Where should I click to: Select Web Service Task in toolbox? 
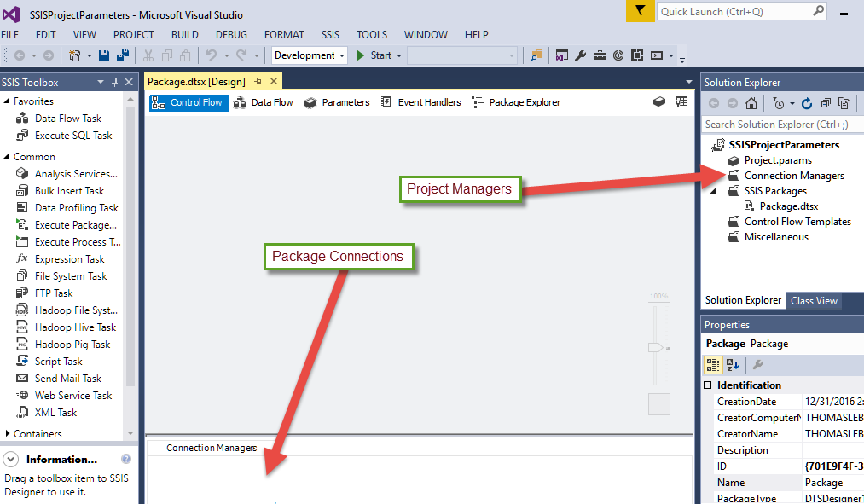tap(72, 396)
